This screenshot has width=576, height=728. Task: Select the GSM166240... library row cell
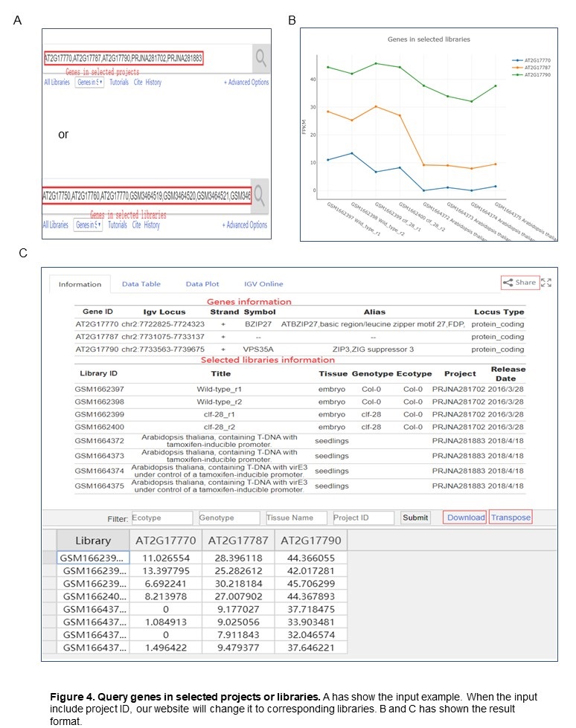93,596
